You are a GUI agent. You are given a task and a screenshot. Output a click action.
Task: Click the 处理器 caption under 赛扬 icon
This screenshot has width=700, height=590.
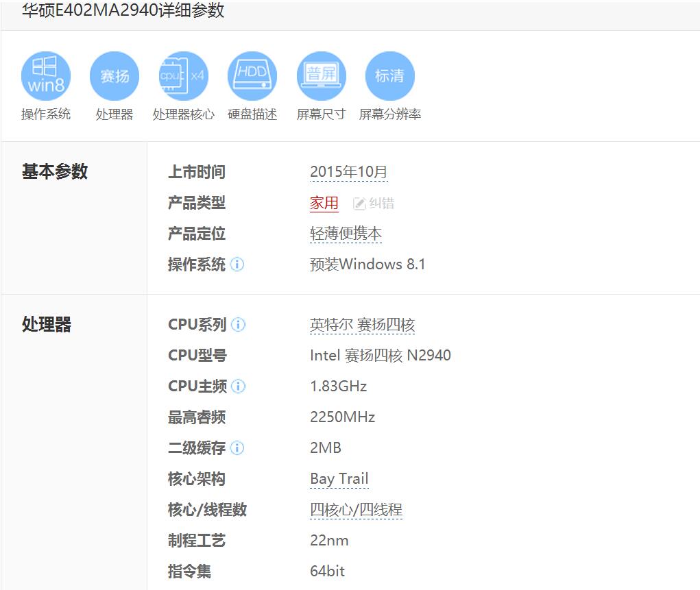click(x=114, y=114)
